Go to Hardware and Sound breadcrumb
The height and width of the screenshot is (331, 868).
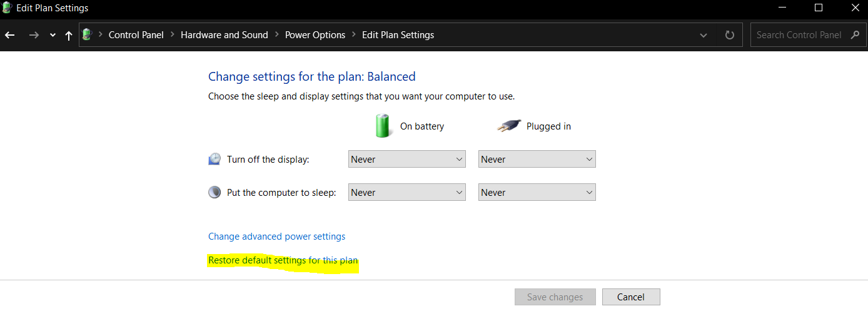[x=224, y=35]
